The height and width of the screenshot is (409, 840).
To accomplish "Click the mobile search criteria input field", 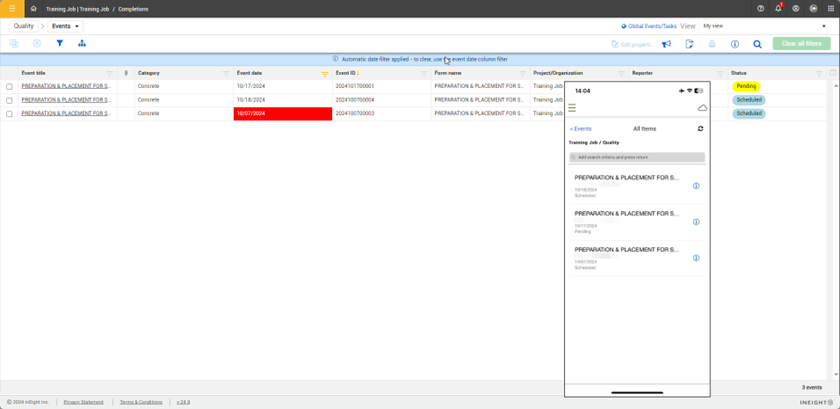I will (x=637, y=157).
